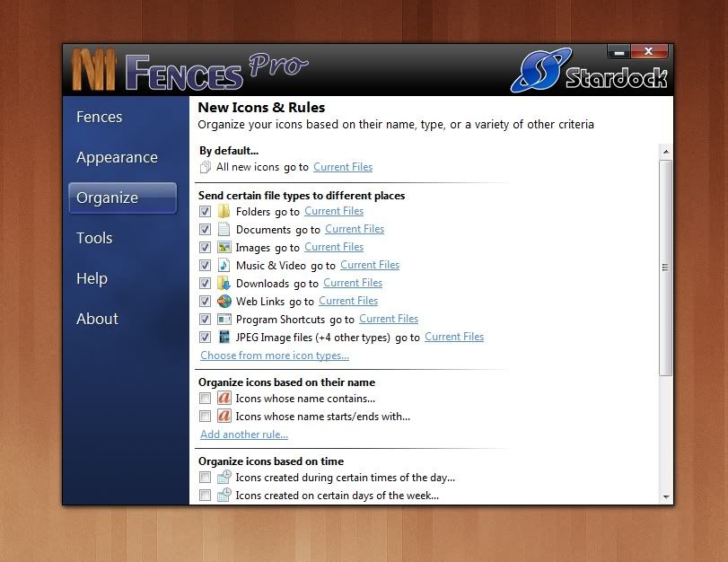This screenshot has width=728, height=562.
Task: Click 'Add another rule...' link
Action: pos(244,435)
